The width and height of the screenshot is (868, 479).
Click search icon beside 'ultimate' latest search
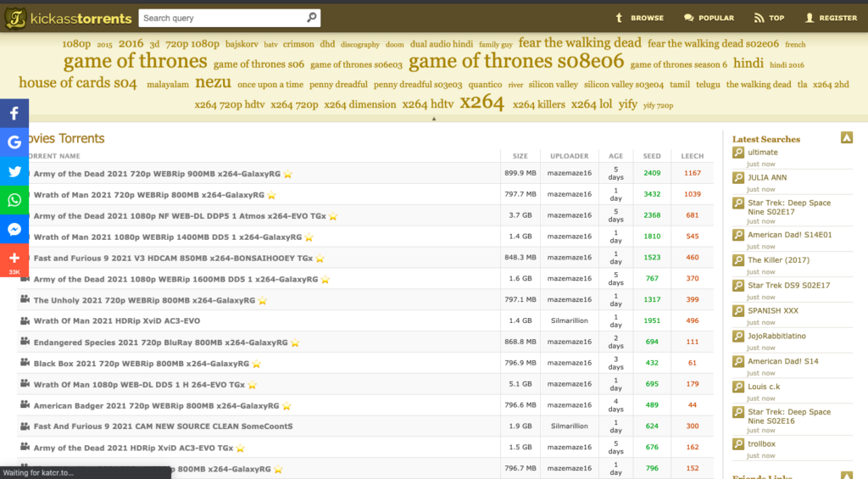[738, 153]
